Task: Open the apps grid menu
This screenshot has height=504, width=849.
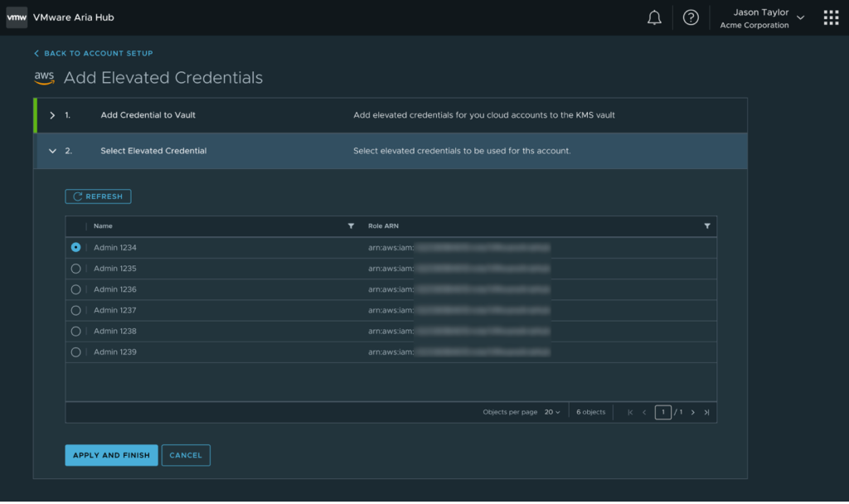Action: point(831,17)
